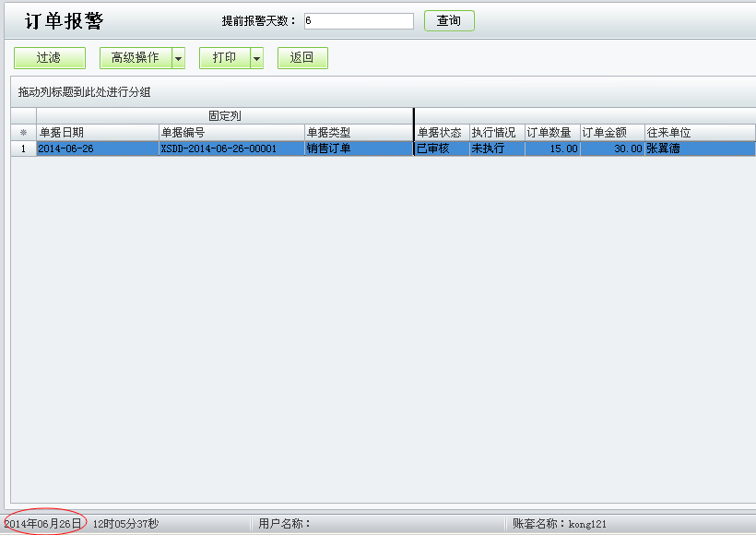Click status bar time 12时05分37秒
Screen dimensions: 756x535
(x=125, y=523)
